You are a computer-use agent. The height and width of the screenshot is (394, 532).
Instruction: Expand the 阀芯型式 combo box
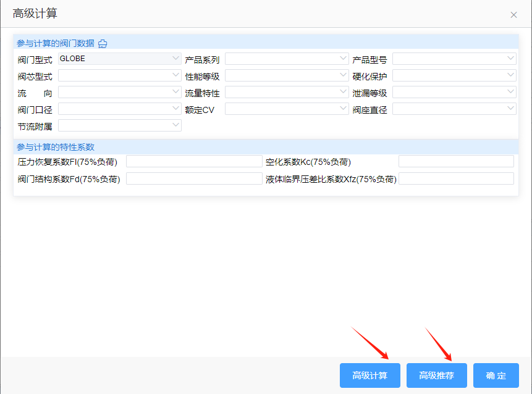[x=119, y=75]
